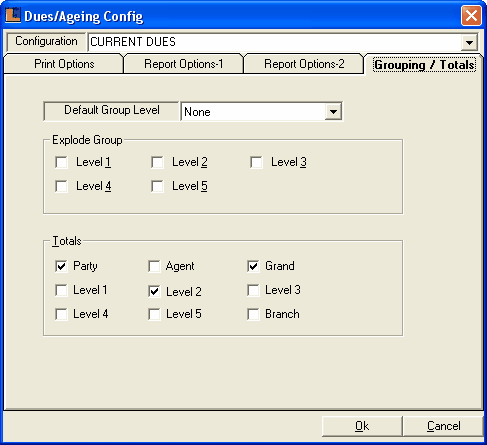Uncheck the Party totals checkbox
487x445 pixels.
click(x=61, y=266)
